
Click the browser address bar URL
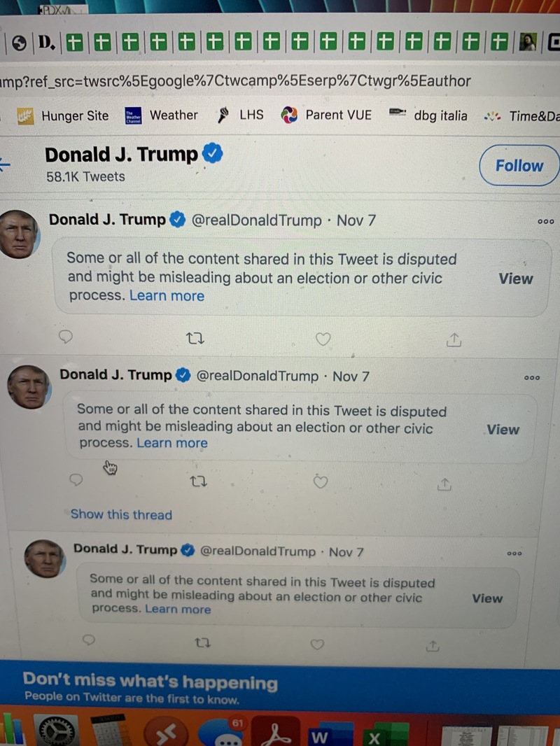coord(235,81)
